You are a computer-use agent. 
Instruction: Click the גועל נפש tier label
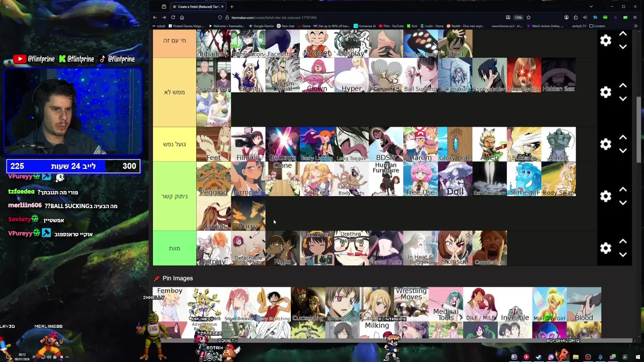click(x=175, y=144)
